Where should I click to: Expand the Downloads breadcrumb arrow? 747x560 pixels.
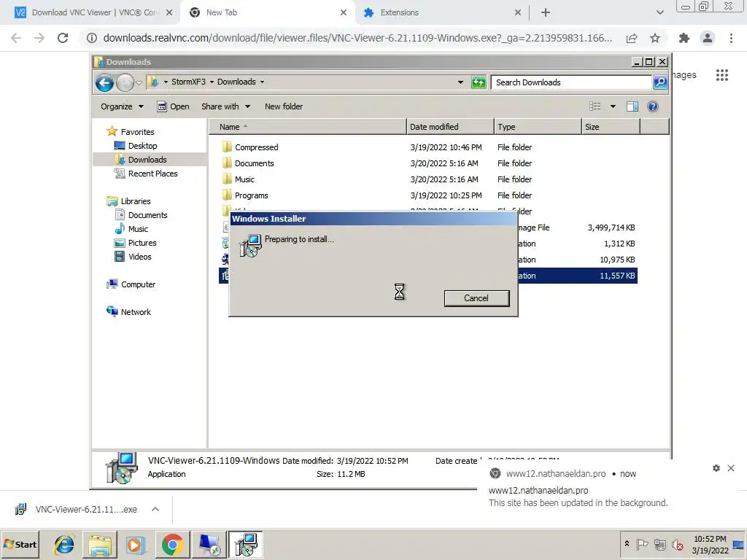pos(262,82)
